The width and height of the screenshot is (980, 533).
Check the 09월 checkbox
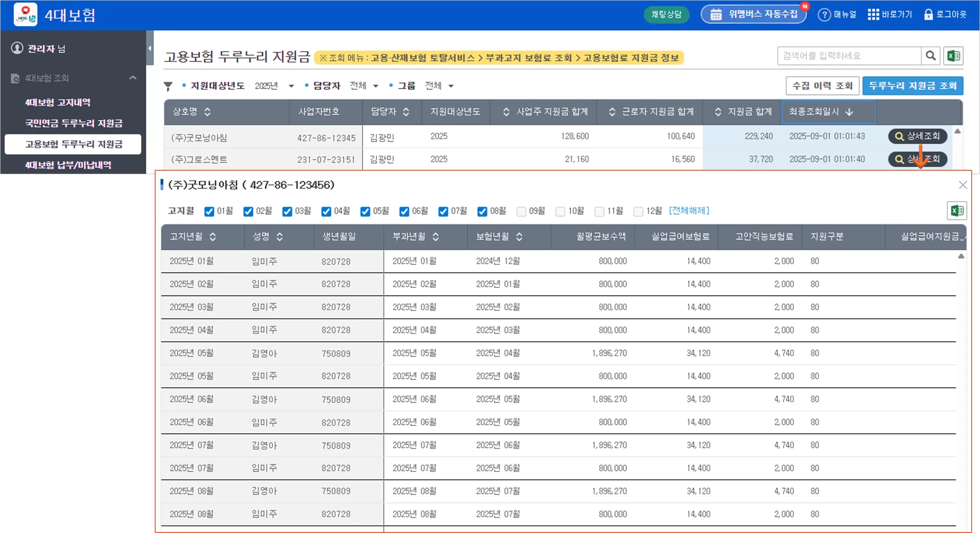pos(521,211)
